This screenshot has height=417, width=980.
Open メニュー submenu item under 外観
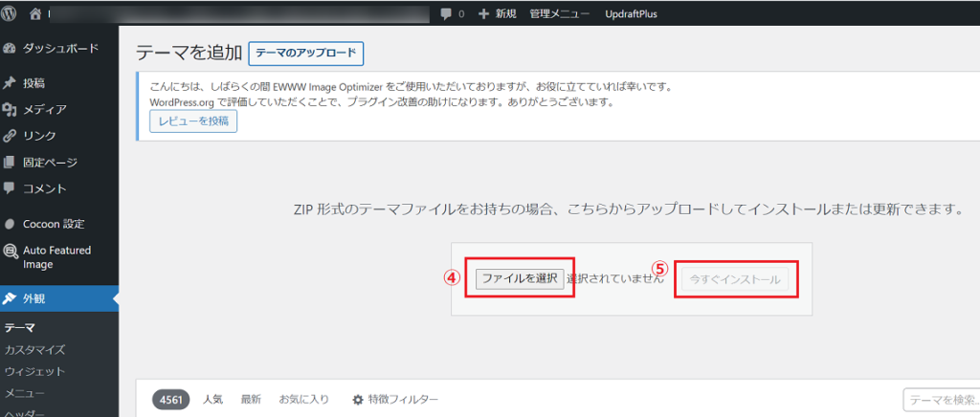24,393
